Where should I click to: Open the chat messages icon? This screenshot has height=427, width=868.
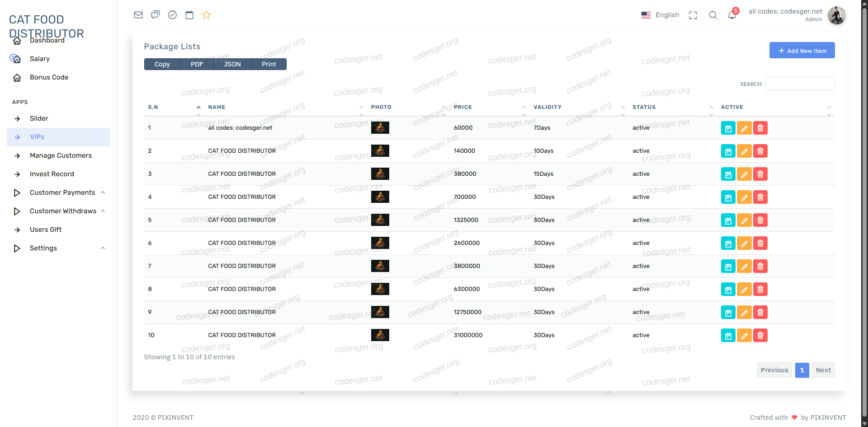pos(156,15)
